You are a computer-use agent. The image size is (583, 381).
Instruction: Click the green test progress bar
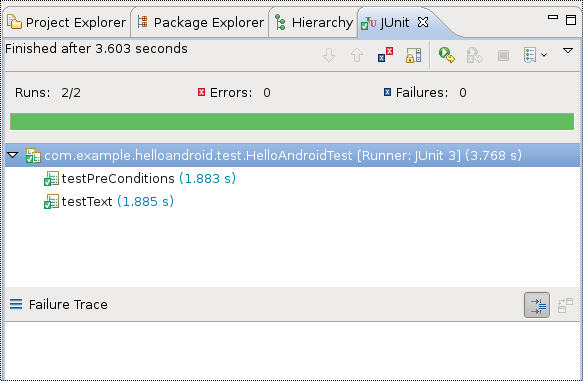(x=292, y=122)
